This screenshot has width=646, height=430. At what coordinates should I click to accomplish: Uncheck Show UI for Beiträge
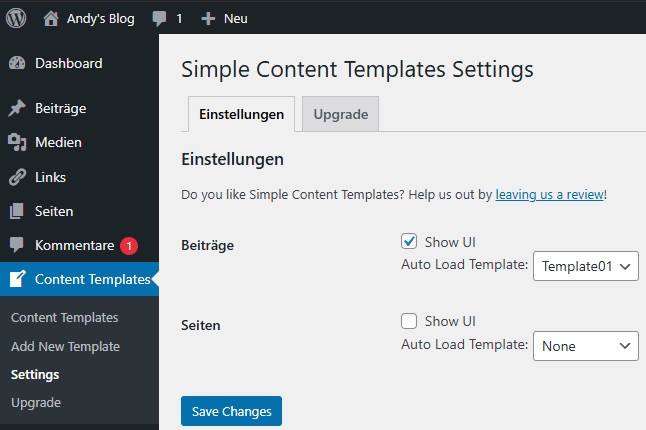coord(409,242)
